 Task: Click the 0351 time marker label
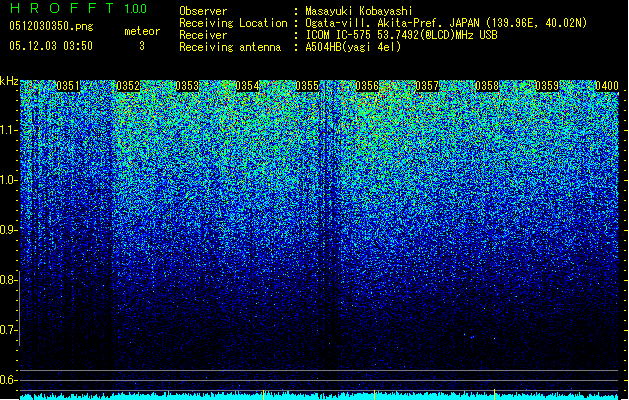pos(68,86)
